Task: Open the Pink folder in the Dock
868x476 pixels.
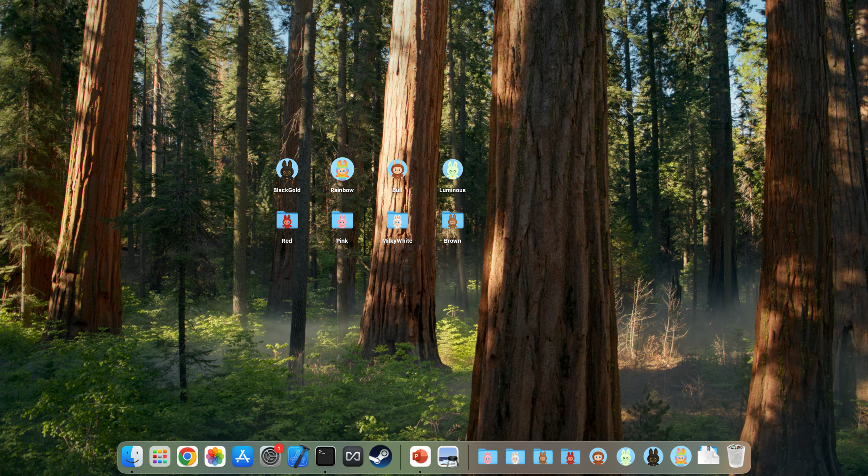Action: click(x=488, y=457)
